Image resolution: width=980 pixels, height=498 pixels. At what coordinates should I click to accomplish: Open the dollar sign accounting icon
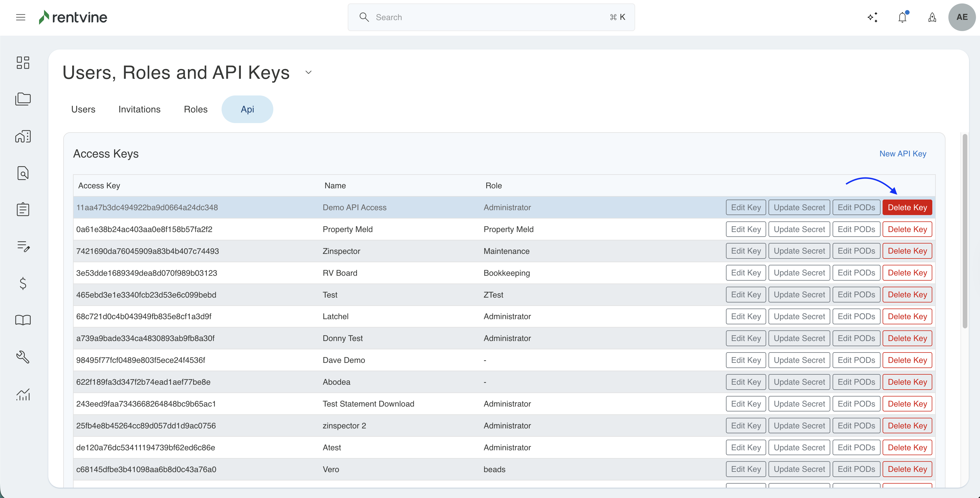click(x=23, y=283)
